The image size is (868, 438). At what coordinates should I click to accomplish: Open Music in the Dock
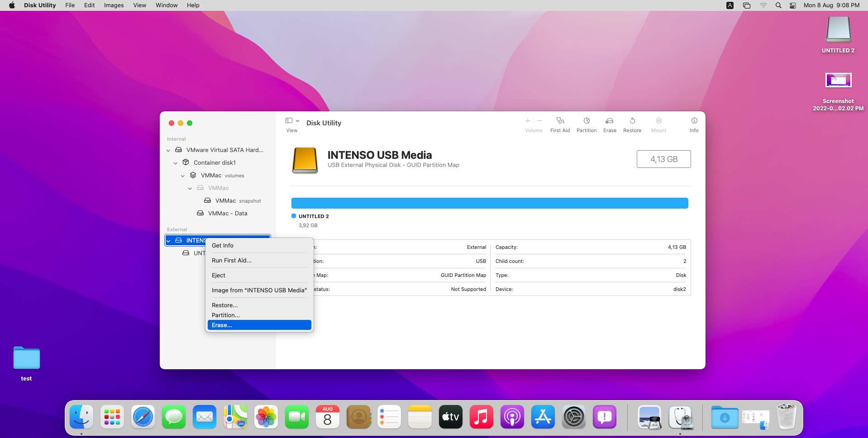pos(482,417)
